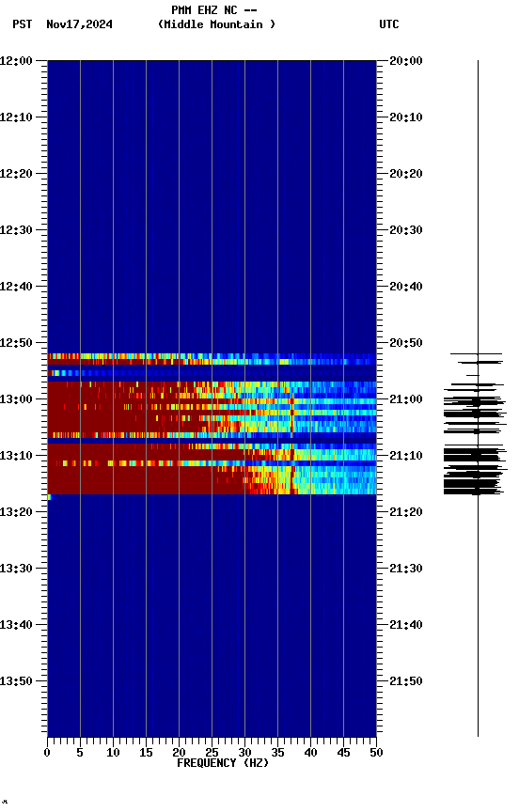
Task: Click the '25' frequency axis label
Action: coord(212,753)
